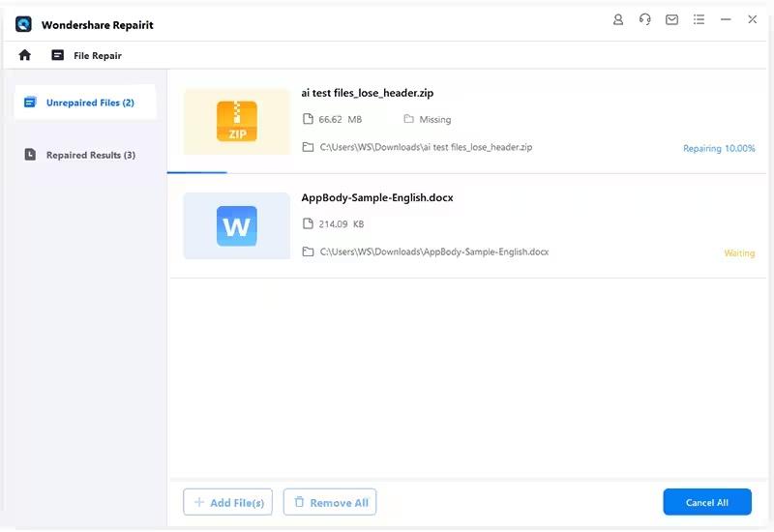
Task: Click the Add File(s) button
Action: [227, 502]
